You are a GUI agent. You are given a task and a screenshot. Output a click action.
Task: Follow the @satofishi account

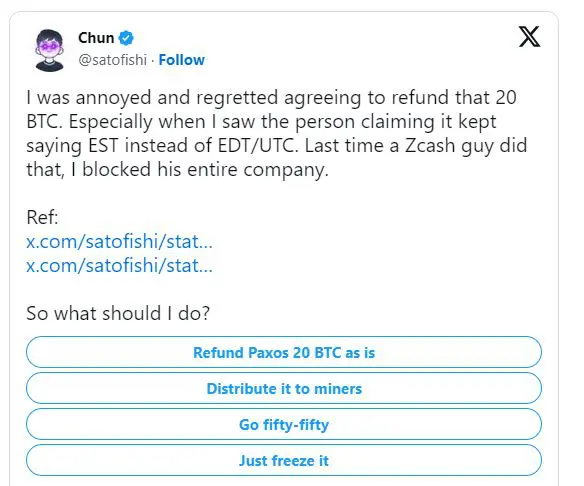click(x=181, y=60)
